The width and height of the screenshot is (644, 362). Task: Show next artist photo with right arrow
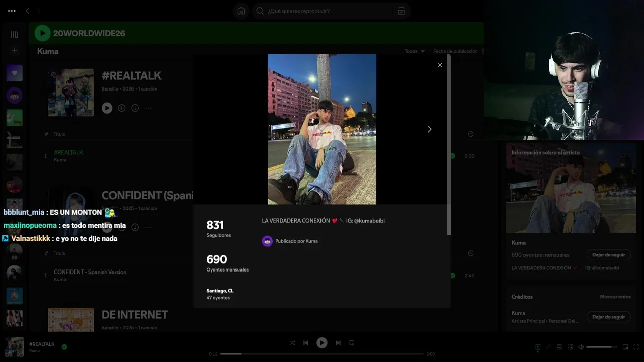coord(429,129)
